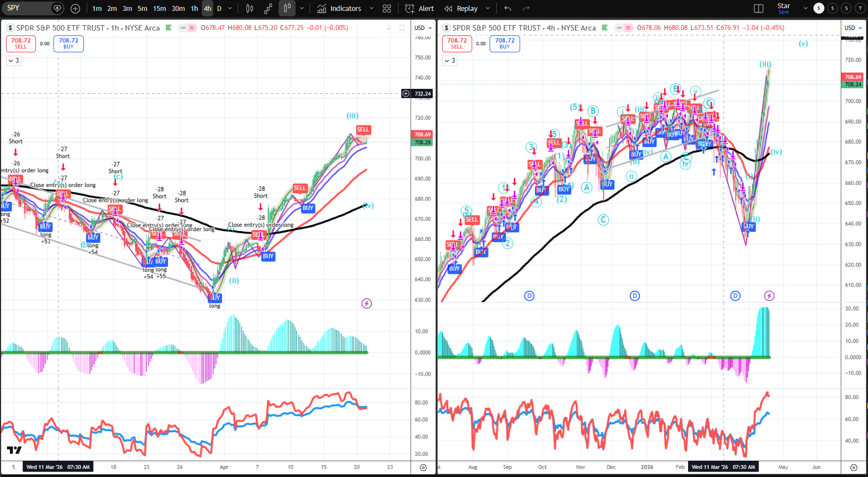Collapse the 3 indicators legend on 1h chart
Image resolution: width=868 pixels, height=477 pixels.
click(14, 61)
